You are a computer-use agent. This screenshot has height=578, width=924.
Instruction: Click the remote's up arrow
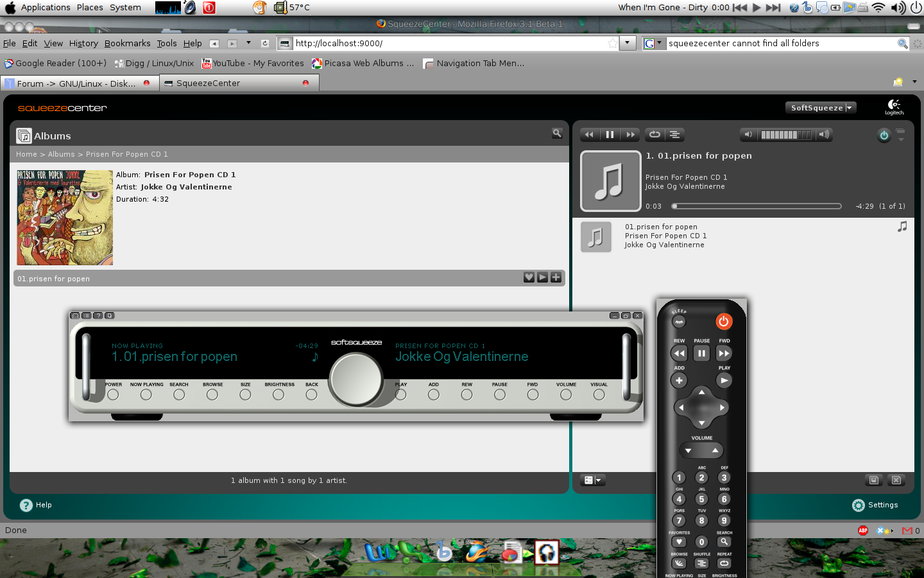click(x=702, y=392)
